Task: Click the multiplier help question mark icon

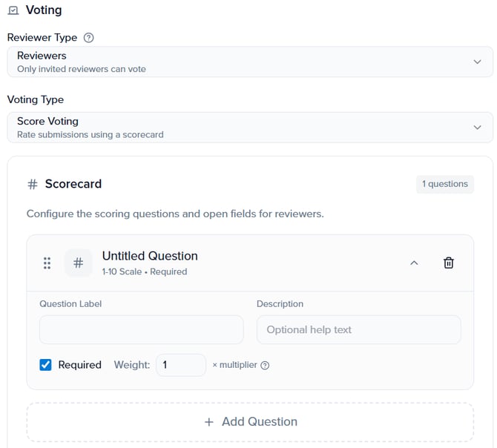Action: (x=265, y=365)
